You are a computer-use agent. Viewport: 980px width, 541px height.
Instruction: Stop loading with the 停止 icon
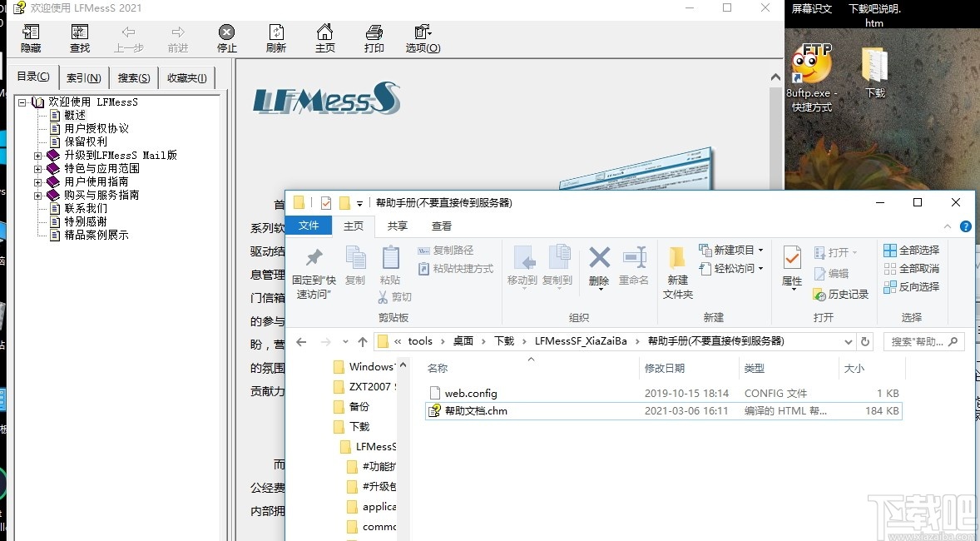coord(225,38)
